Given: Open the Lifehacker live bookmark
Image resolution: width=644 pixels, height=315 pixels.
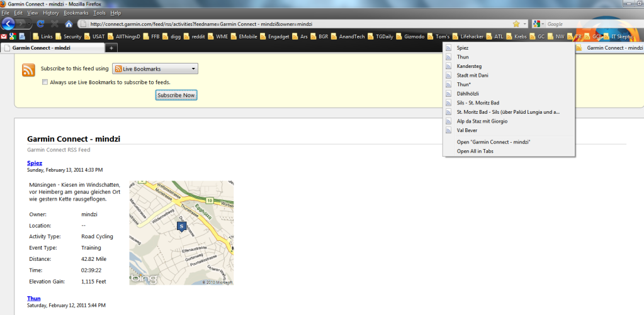Looking at the screenshot, I should click(468, 36).
